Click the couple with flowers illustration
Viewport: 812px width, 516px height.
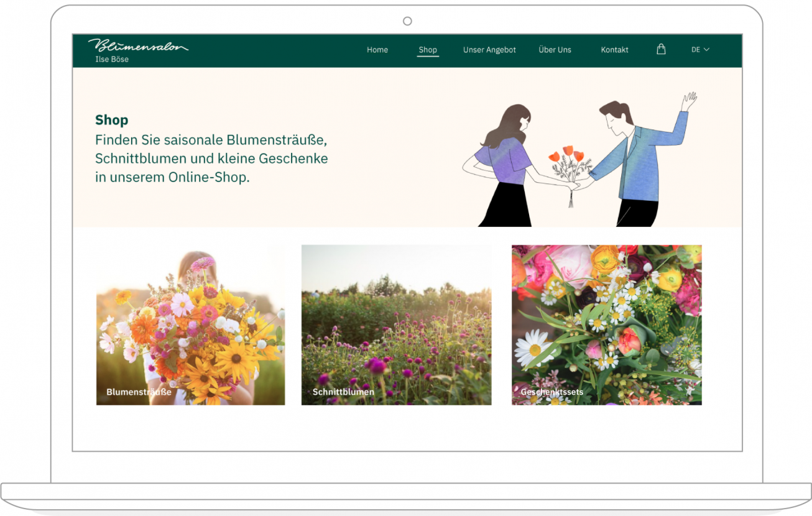click(579, 160)
